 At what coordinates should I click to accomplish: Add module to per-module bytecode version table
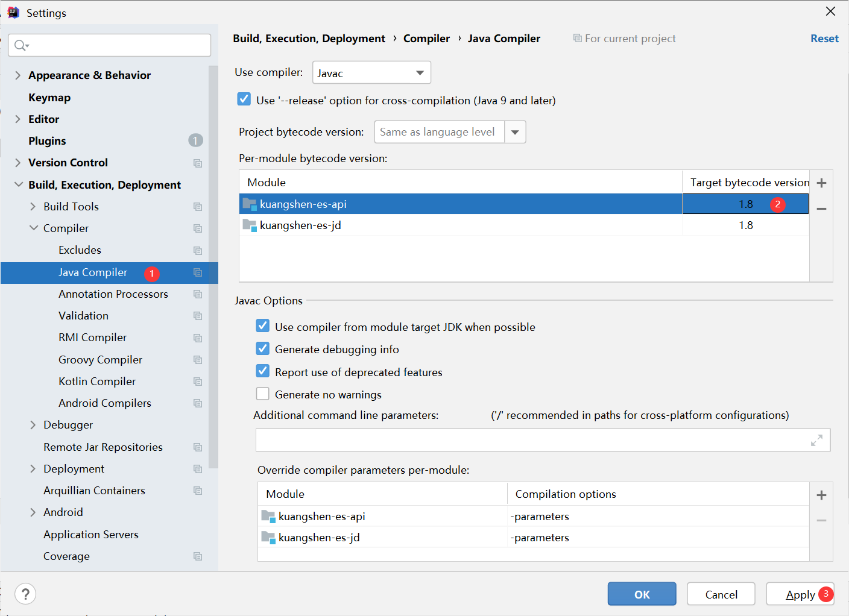(x=821, y=183)
